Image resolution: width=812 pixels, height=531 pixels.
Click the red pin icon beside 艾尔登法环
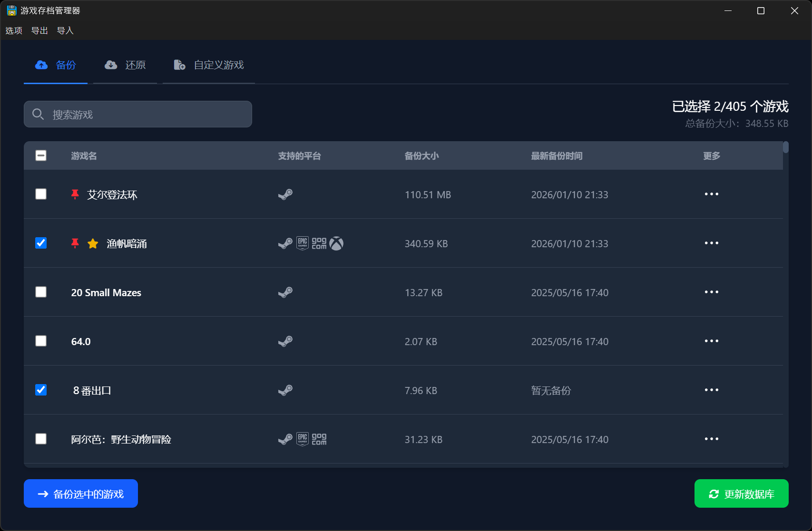coord(75,194)
